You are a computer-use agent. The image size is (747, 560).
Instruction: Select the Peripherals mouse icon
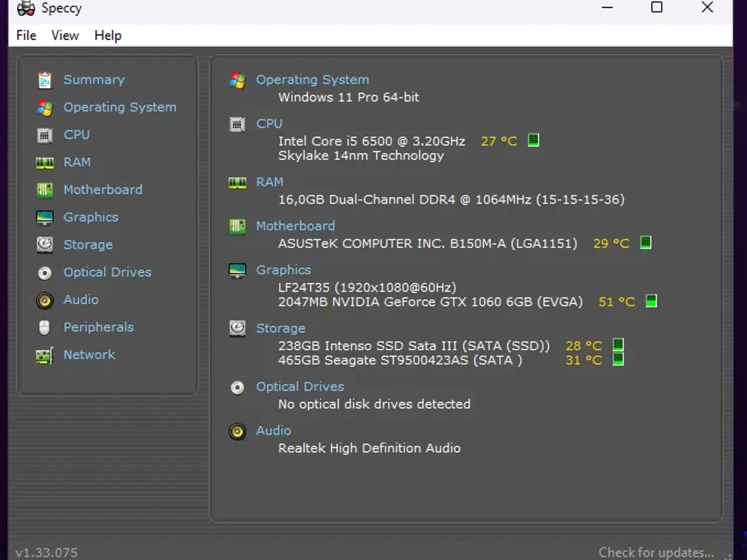pyautogui.click(x=44, y=327)
